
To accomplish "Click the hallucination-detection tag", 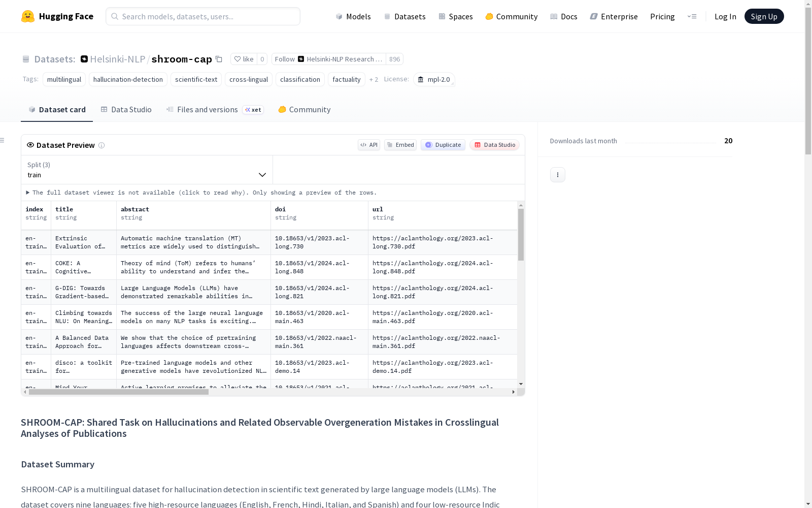I will click(x=128, y=79).
